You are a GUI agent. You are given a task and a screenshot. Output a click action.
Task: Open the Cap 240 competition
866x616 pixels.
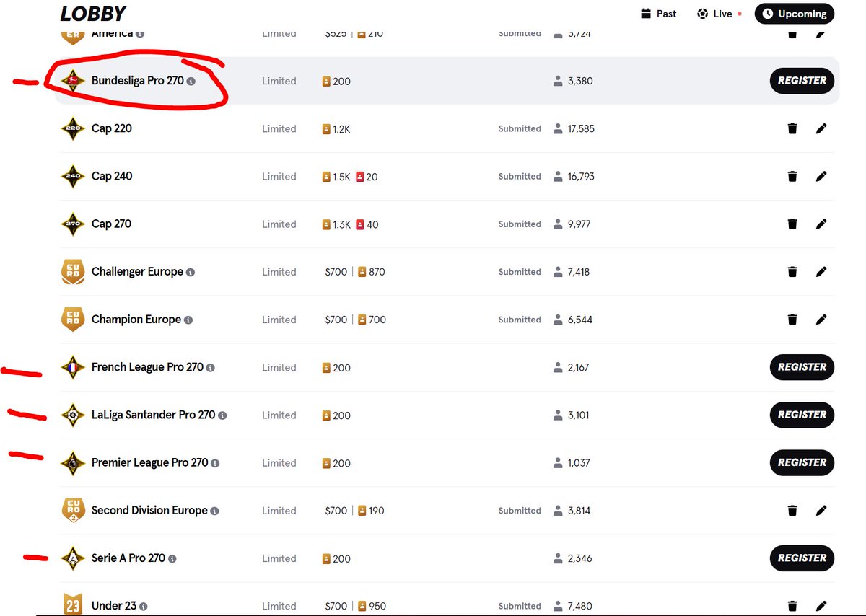pos(112,176)
